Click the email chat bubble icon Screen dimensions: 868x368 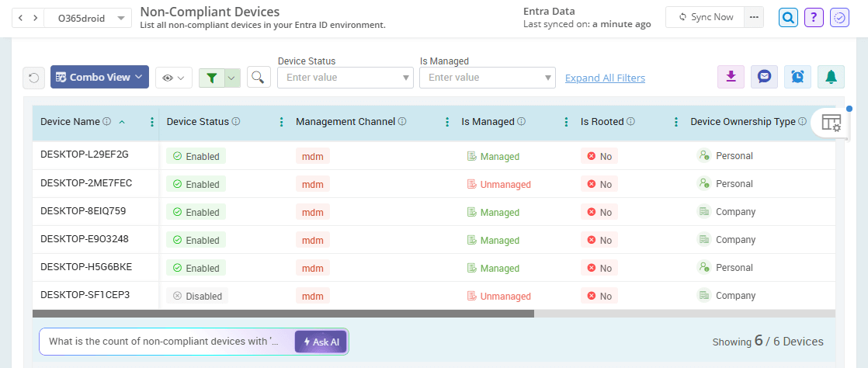click(x=765, y=77)
